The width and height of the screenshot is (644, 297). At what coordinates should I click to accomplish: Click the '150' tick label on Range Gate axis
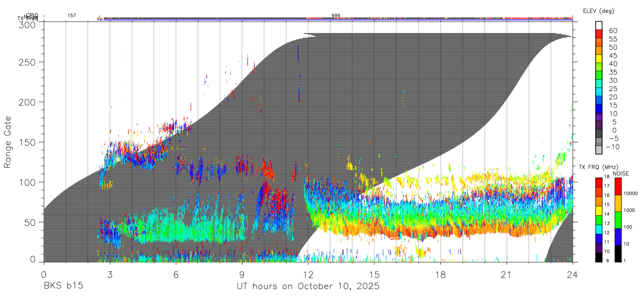[x=27, y=142]
